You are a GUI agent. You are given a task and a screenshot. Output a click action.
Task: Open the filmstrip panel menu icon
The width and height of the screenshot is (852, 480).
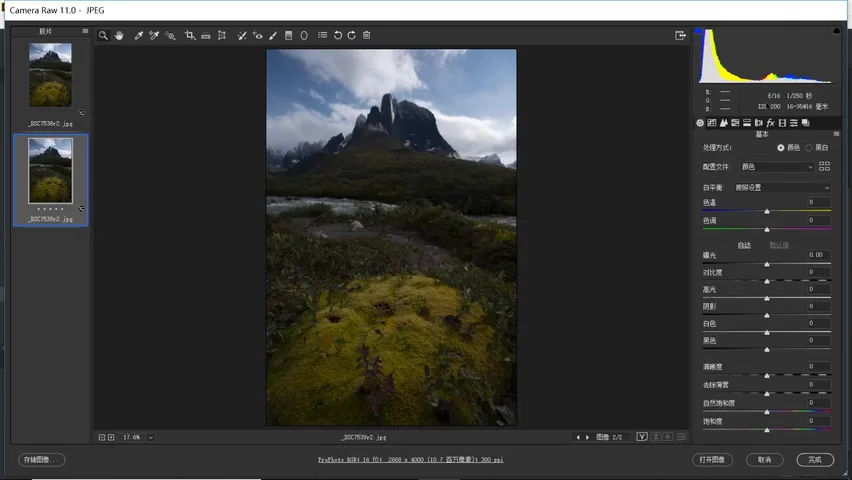(85, 31)
